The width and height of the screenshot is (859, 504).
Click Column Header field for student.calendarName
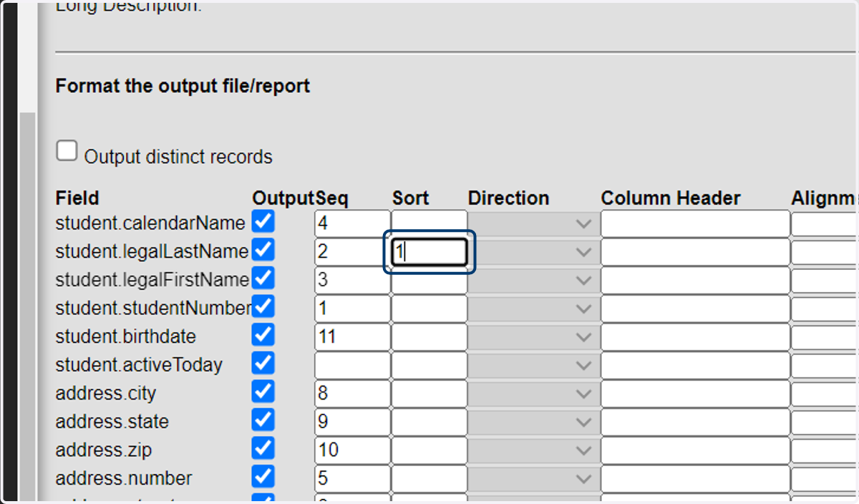coord(695,224)
